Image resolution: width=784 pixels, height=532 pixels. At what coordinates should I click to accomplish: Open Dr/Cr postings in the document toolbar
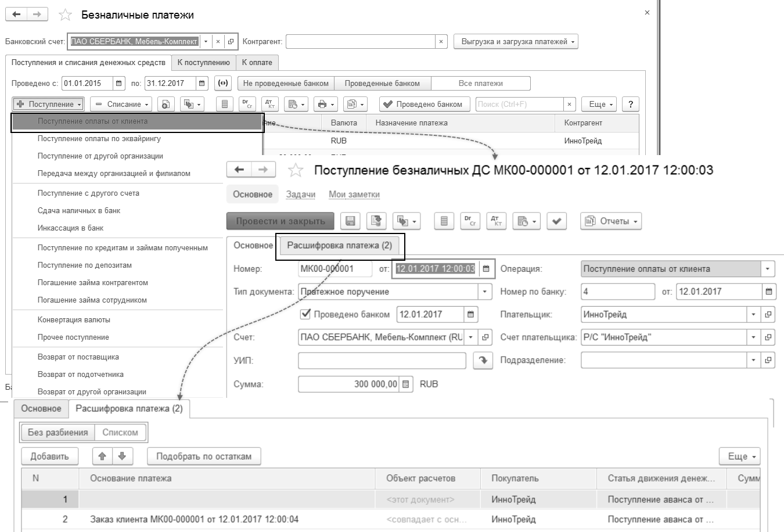pos(470,221)
